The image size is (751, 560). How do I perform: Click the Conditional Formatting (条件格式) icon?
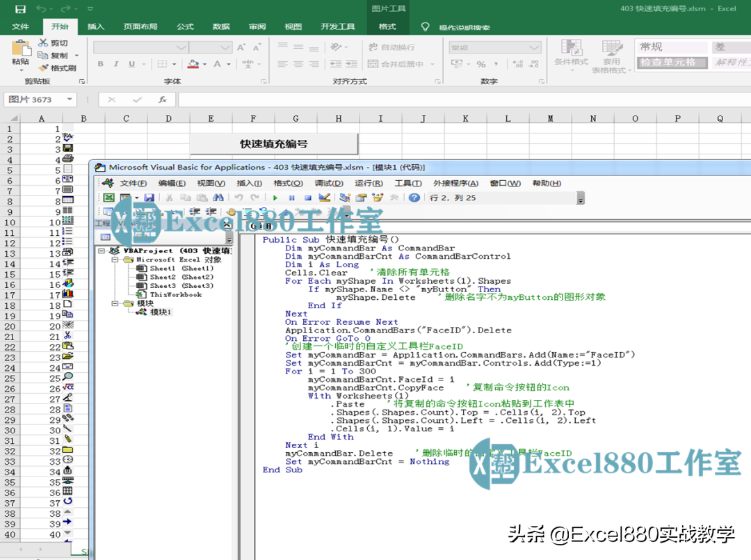[x=571, y=47]
